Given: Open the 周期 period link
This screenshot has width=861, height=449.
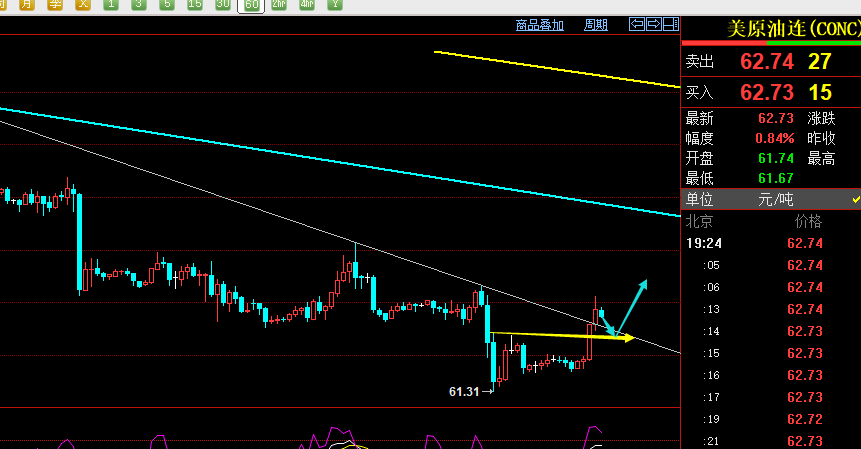Looking at the screenshot, I should [596, 25].
